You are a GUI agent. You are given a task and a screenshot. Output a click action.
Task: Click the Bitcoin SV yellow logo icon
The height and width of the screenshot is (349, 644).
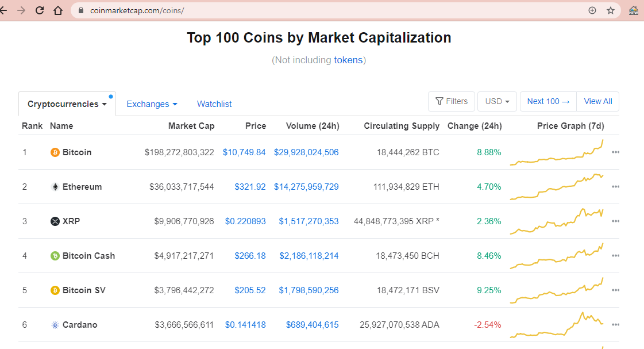tap(55, 290)
